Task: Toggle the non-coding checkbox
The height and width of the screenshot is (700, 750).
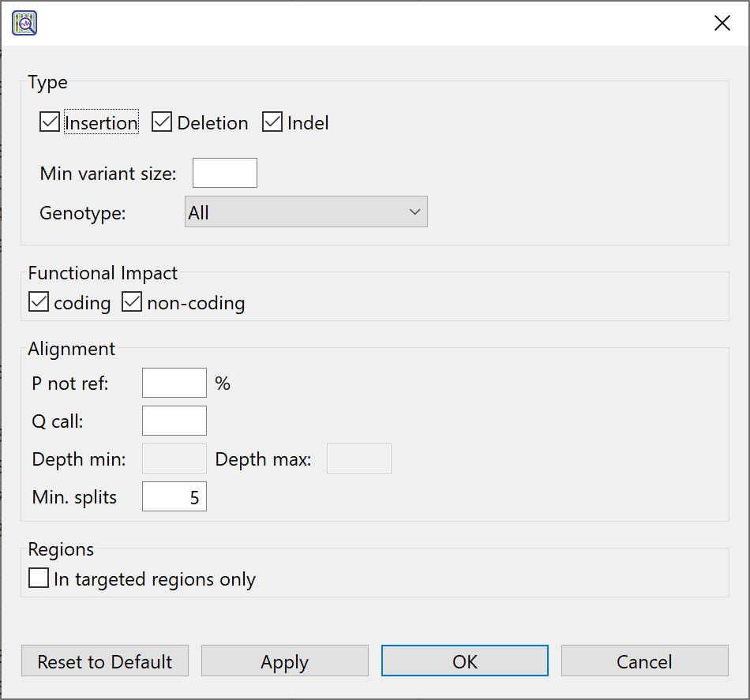Action: tap(132, 302)
